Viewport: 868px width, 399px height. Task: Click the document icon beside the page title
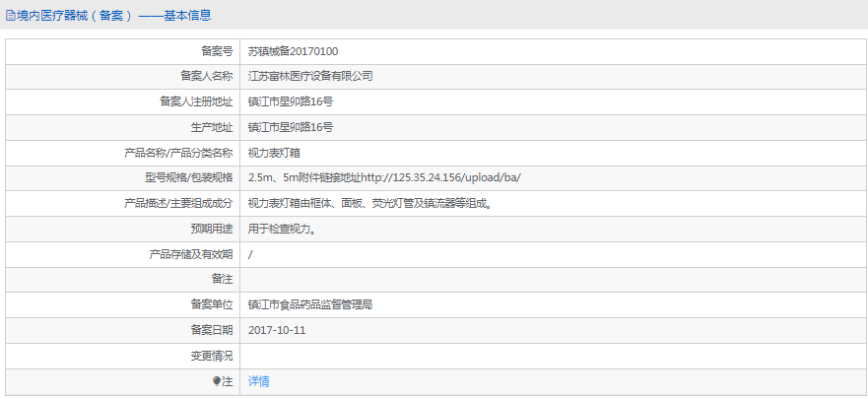pos(10,16)
